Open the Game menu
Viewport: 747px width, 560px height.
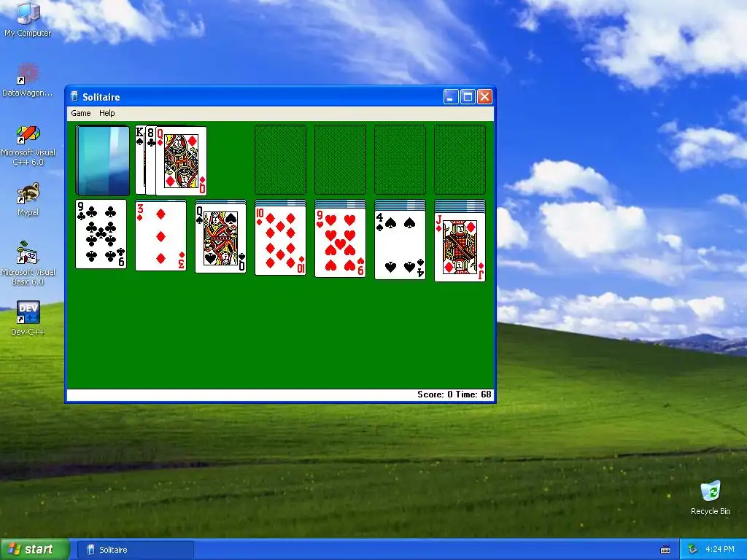coord(80,113)
